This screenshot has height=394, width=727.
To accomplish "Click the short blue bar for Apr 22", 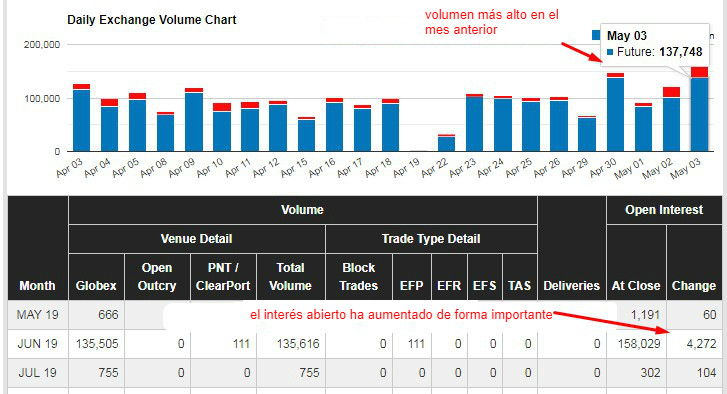I will pyautogui.click(x=446, y=144).
